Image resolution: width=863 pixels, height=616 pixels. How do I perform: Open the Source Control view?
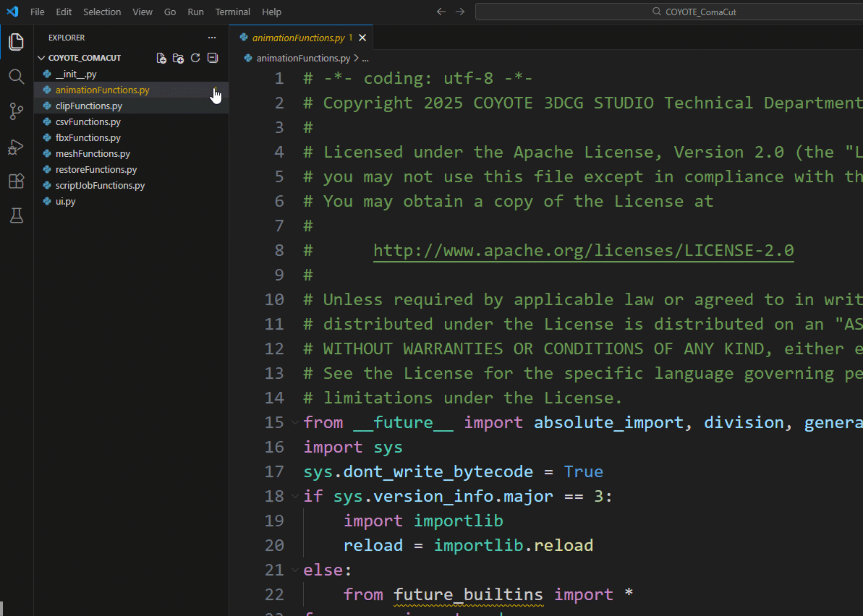16,111
